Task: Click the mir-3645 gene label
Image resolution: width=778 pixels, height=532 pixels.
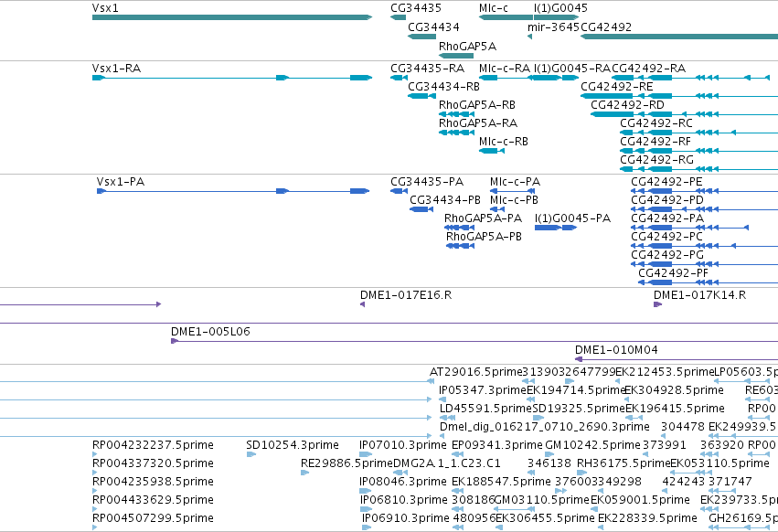Action: (553, 27)
